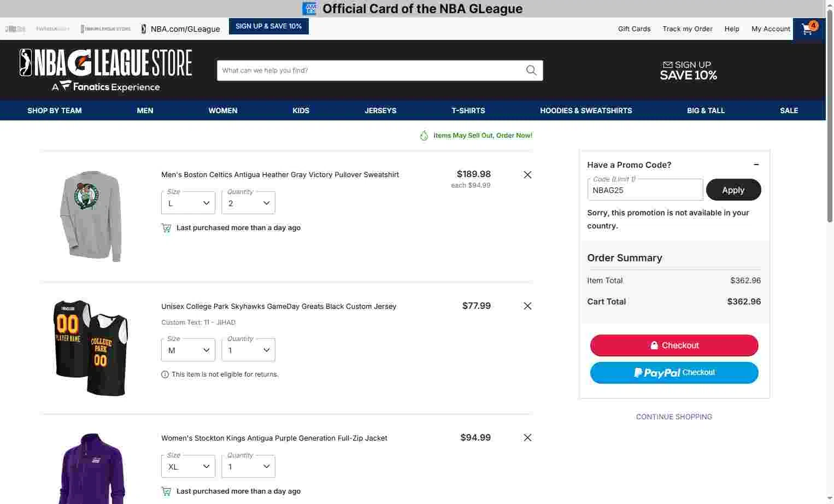834x504 pixels.
Task: Click the promo code input field
Action: point(645,190)
